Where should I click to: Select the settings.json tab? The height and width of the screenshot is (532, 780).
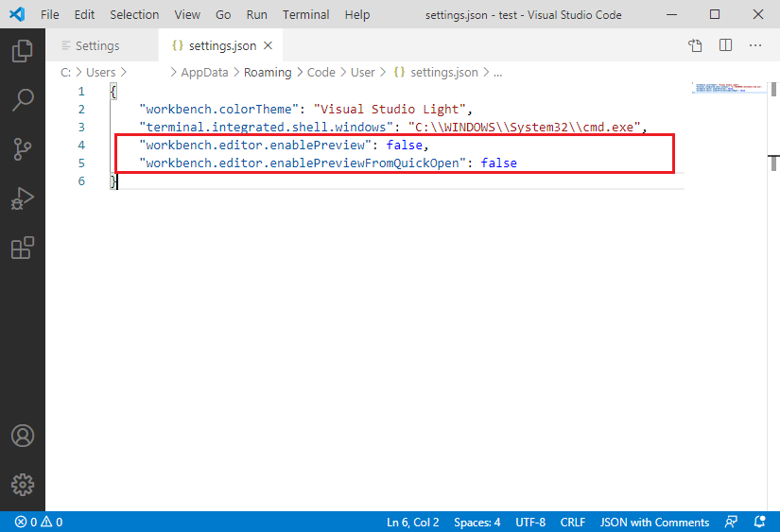222,45
